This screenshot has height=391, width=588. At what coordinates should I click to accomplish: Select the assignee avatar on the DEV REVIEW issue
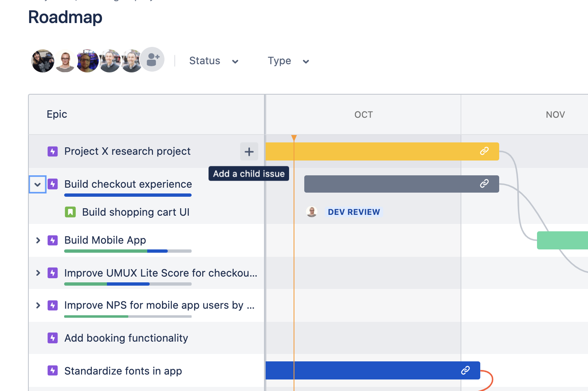[x=312, y=212]
